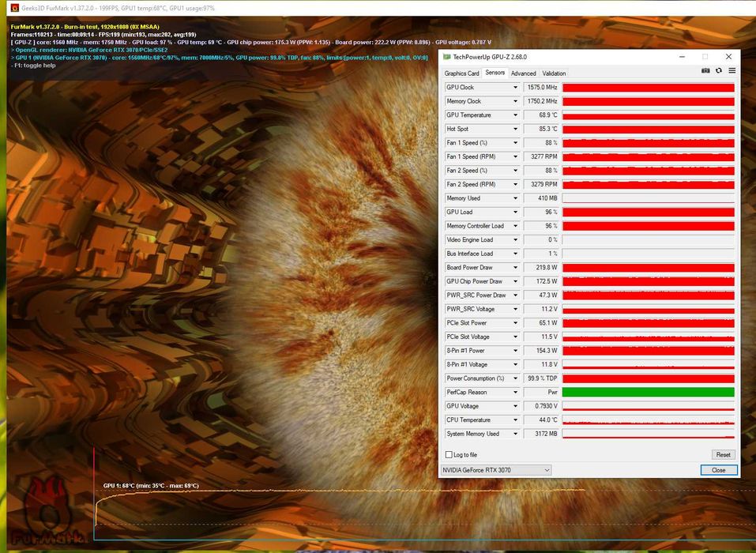Click the FurMark title bar app icon
The image size is (756, 553).
tap(14, 8)
